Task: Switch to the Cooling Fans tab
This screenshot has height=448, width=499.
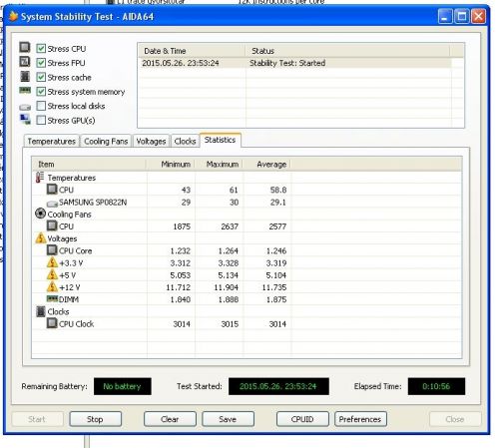Action: 106,142
